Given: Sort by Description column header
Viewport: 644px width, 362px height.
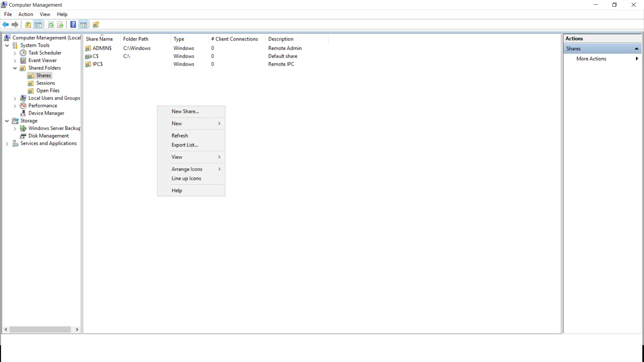Looking at the screenshot, I should 297,39.
